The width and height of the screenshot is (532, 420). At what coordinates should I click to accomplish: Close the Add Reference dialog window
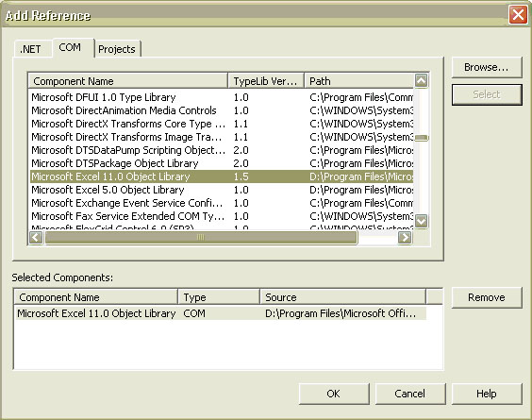click(x=518, y=15)
